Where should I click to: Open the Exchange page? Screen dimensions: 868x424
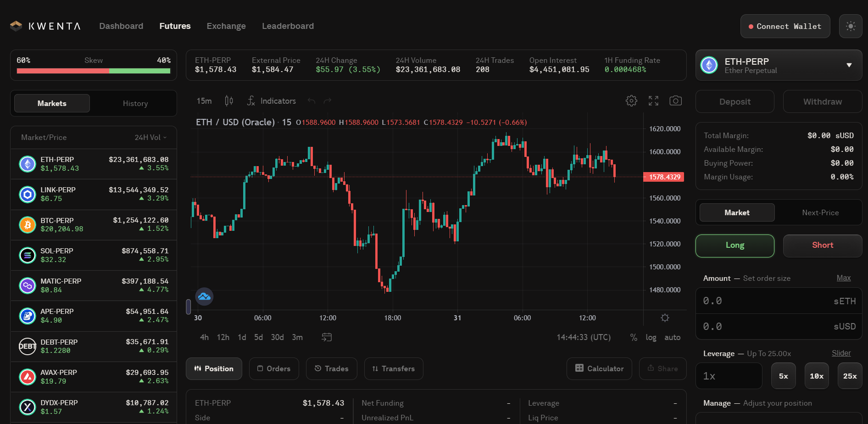(x=226, y=26)
